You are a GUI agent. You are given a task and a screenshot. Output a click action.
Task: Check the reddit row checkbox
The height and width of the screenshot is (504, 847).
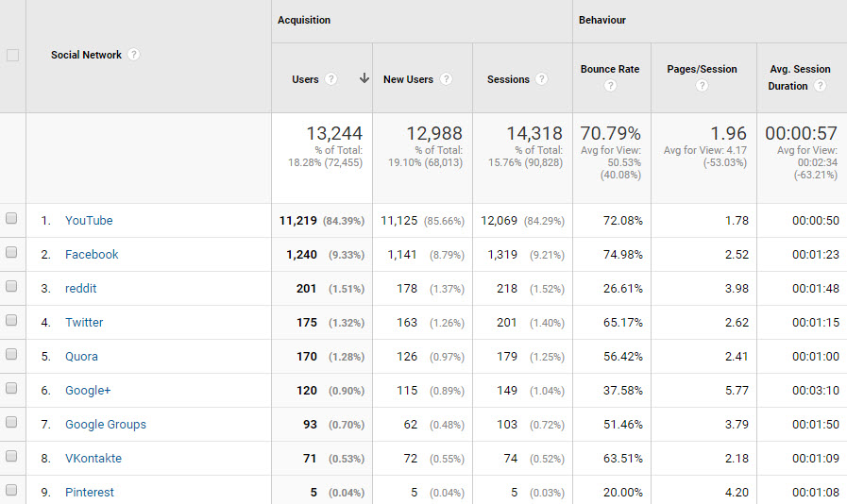(x=11, y=286)
